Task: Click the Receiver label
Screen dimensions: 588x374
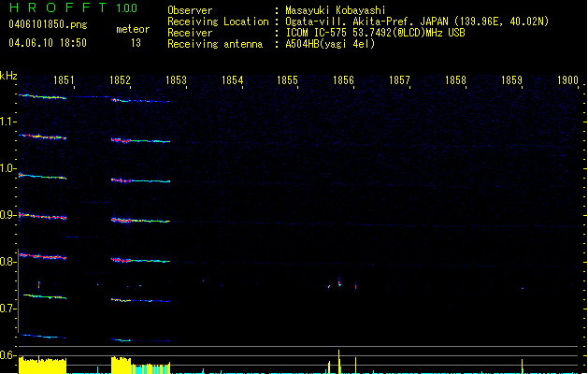Action: tap(190, 33)
